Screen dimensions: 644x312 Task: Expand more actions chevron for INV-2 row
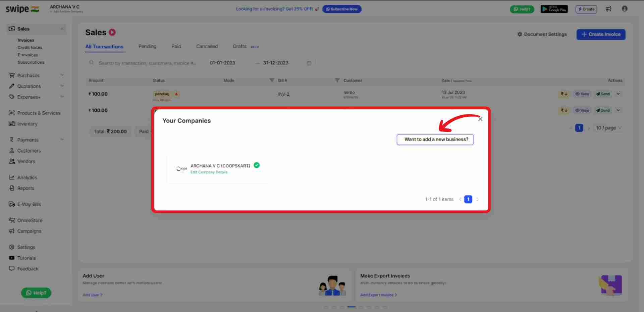point(618,94)
